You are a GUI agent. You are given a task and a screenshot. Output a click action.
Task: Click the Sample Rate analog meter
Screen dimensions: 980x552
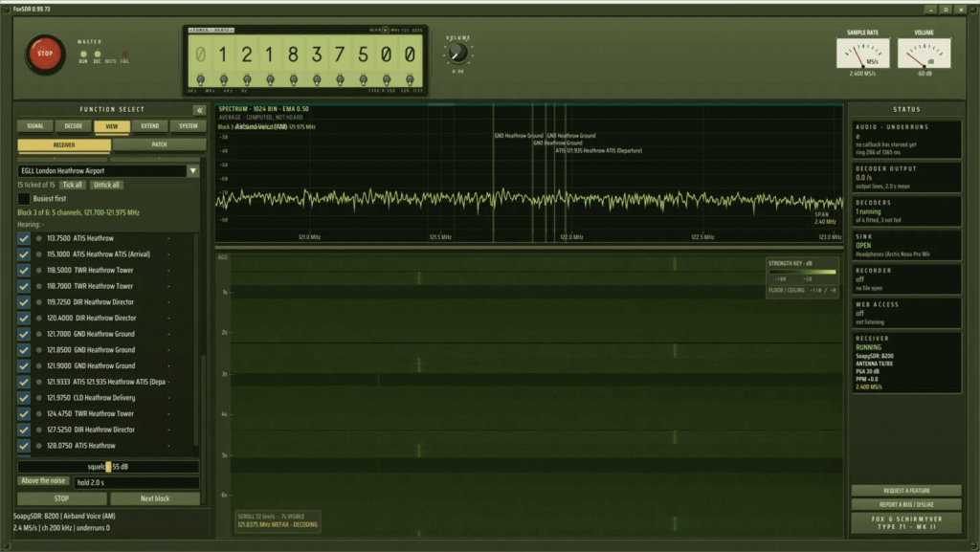(x=862, y=53)
